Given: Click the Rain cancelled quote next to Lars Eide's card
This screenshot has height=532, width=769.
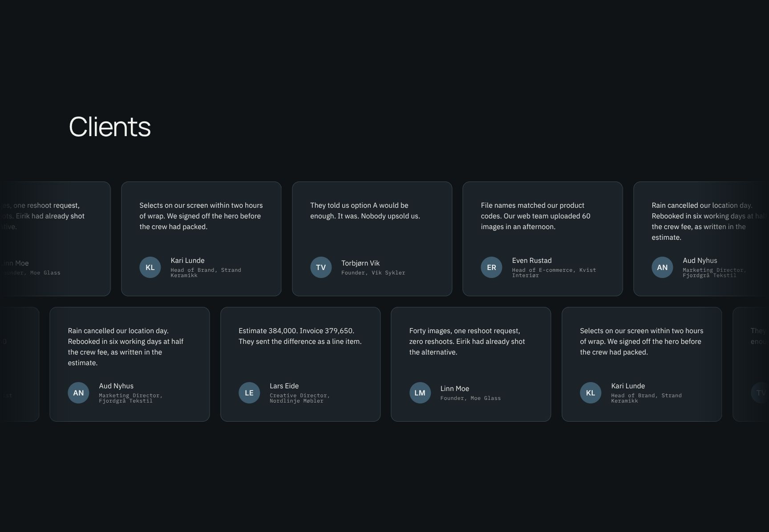Looking at the screenshot, I should [x=125, y=347].
